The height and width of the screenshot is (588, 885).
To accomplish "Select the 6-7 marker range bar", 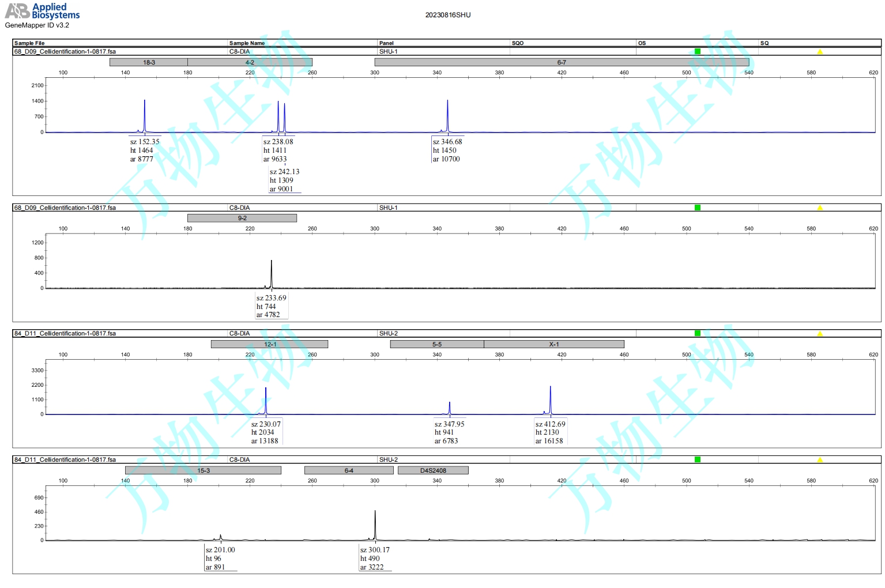I will [561, 62].
